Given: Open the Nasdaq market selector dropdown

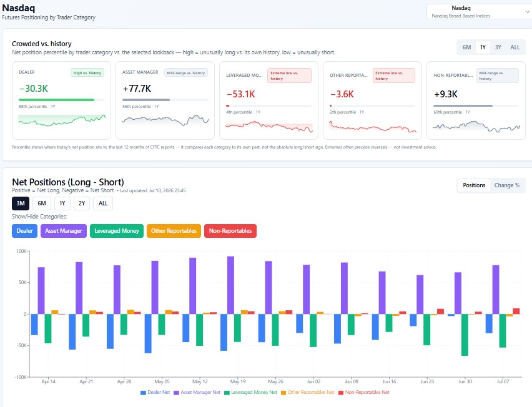Looking at the screenshot, I should tap(479, 11).
